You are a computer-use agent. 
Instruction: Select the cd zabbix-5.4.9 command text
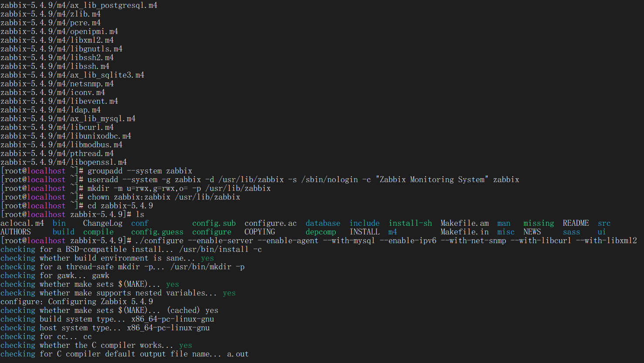120,205
